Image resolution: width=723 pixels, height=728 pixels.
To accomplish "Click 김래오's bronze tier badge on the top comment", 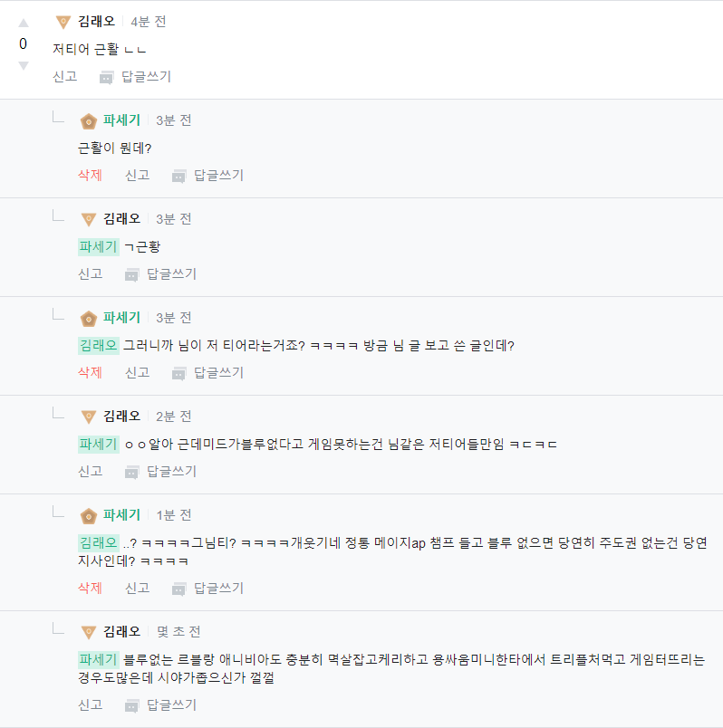I will tap(63, 21).
